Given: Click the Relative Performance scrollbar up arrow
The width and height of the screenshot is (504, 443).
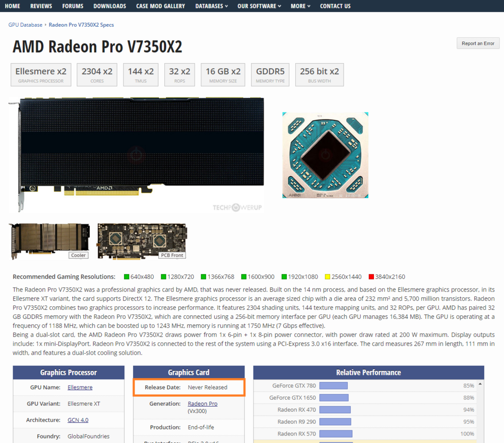Looking at the screenshot, I should (x=480, y=384).
